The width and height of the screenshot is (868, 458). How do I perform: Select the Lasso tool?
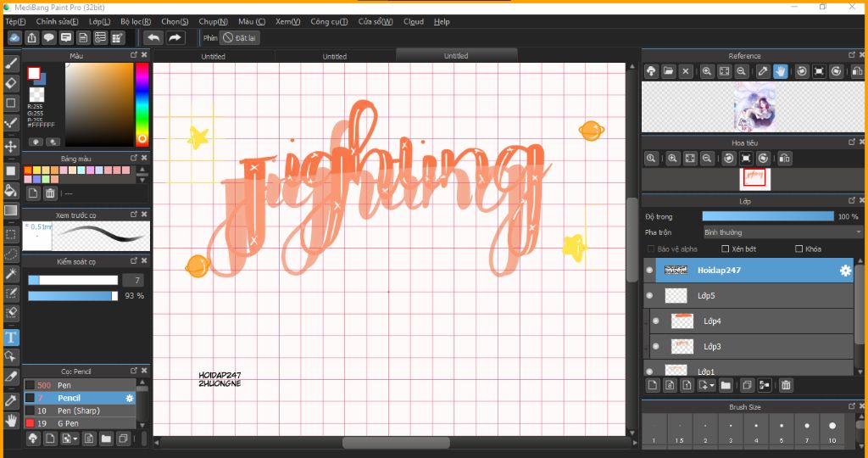click(11, 254)
